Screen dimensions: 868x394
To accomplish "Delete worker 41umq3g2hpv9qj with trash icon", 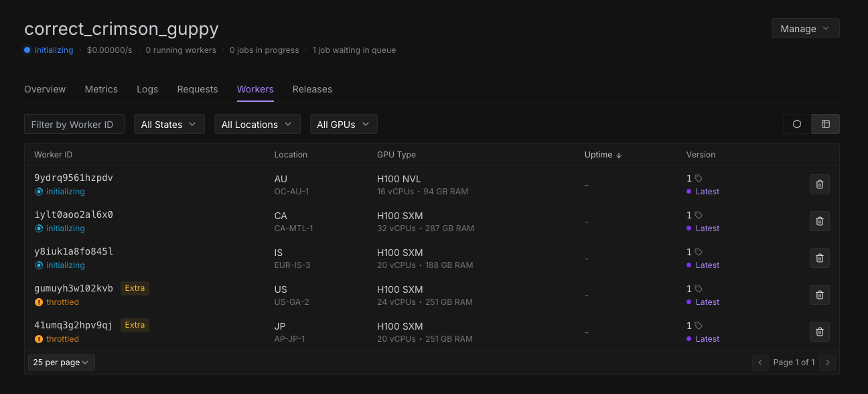I will pos(819,332).
